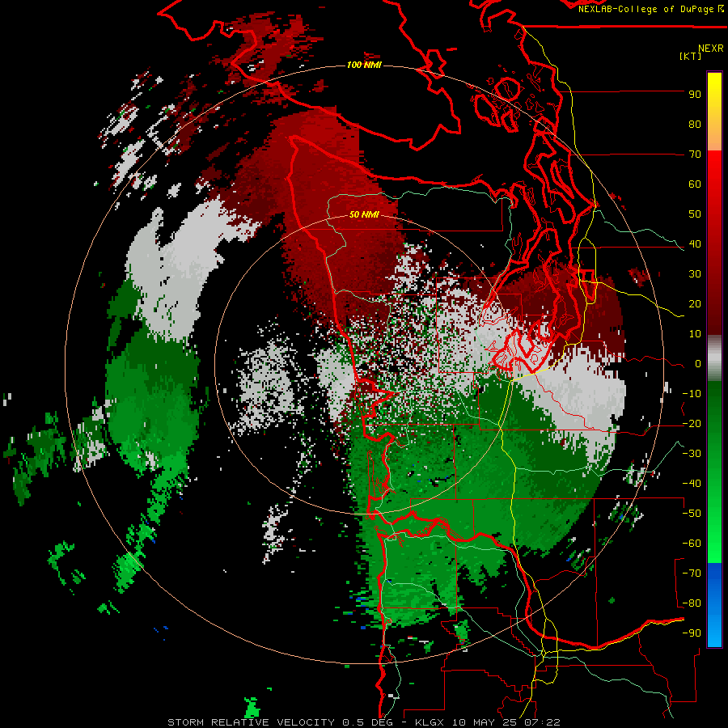
Task: Click the 70 knot label on the scale
Action: [x=695, y=154]
